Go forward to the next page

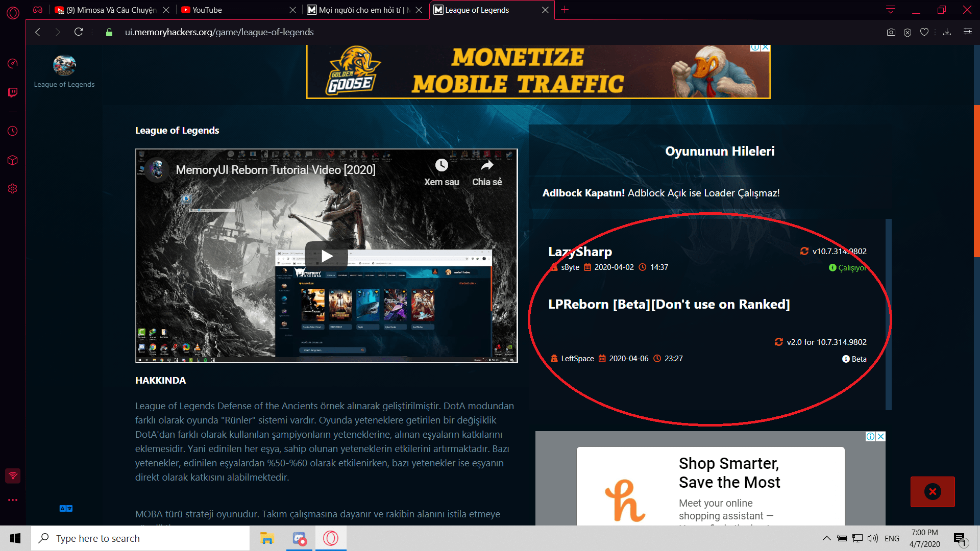pos(58,32)
